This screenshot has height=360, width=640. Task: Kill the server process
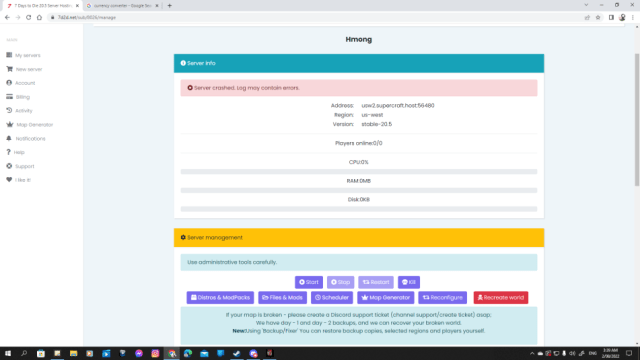coord(409,282)
